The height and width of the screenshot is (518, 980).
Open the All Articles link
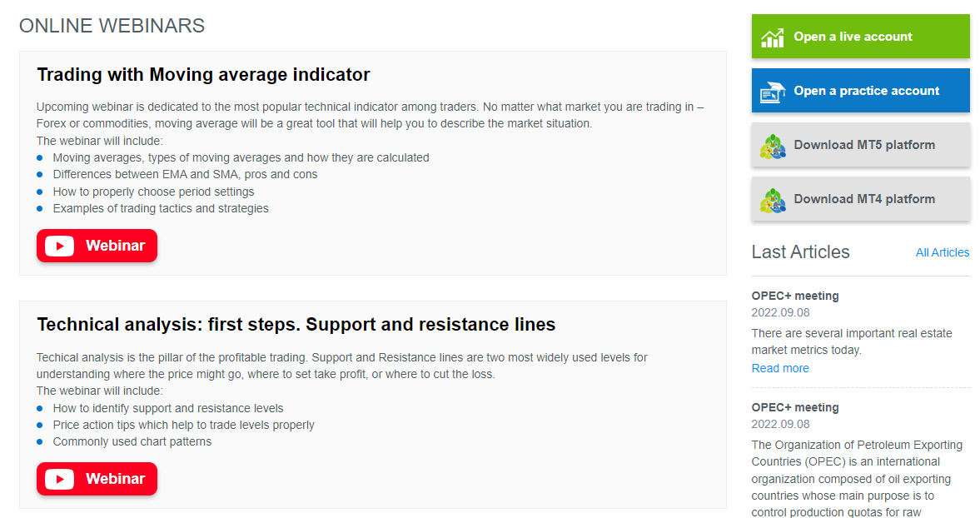click(x=943, y=252)
